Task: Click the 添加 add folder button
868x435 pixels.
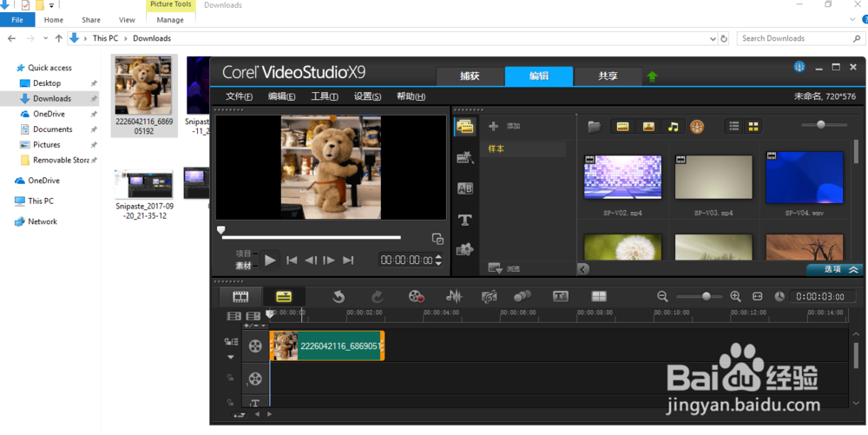Action: pos(504,126)
